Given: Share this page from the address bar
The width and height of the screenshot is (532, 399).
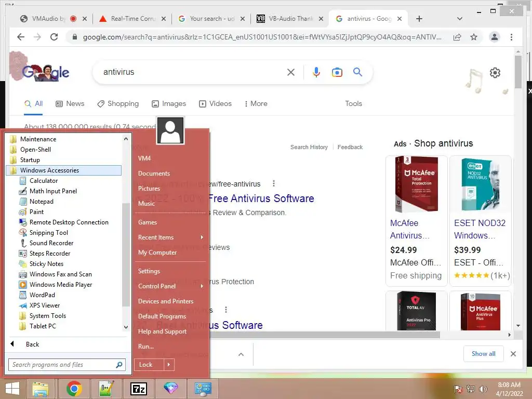Looking at the screenshot, I should tap(457, 37).
